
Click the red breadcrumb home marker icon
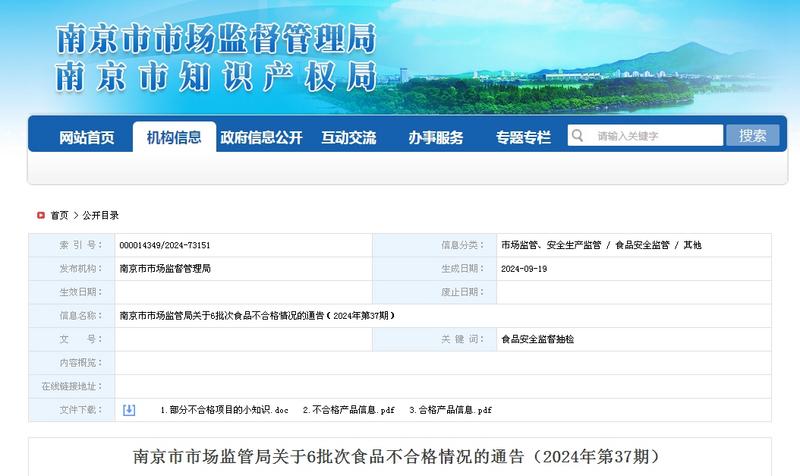point(41,215)
